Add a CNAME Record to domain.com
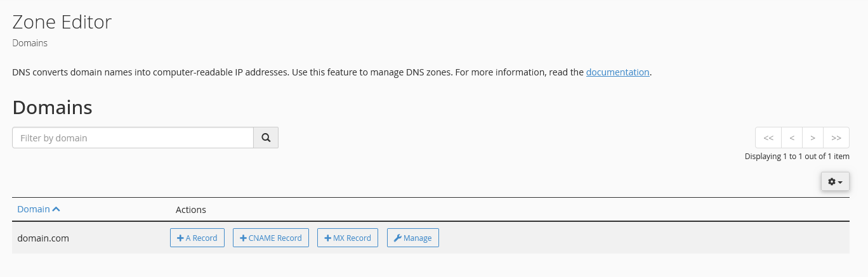The width and height of the screenshot is (868, 277). coord(271,238)
